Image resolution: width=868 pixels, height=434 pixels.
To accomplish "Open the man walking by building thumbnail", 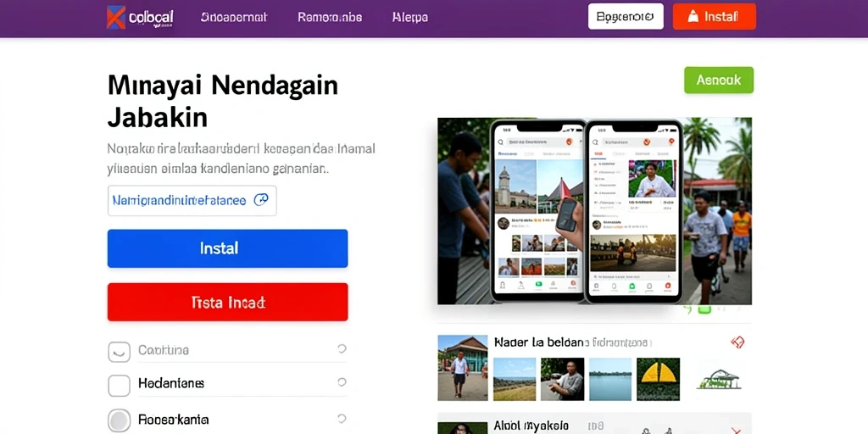I will (462, 368).
